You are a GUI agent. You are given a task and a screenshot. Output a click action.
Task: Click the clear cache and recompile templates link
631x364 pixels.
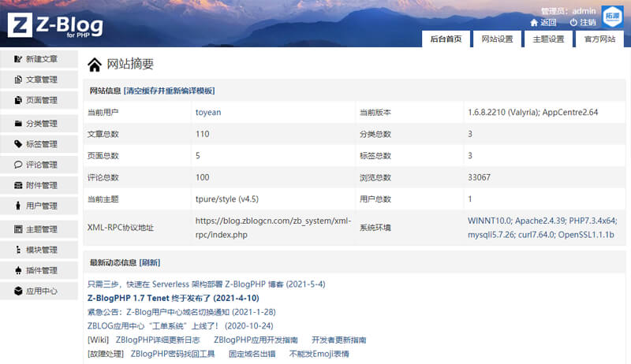pos(169,91)
